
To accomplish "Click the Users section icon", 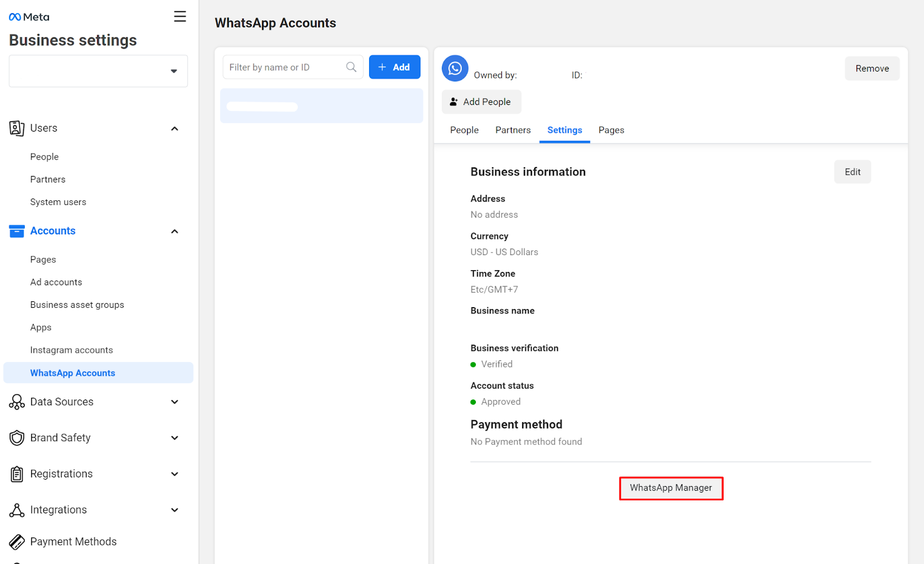I will [17, 128].
